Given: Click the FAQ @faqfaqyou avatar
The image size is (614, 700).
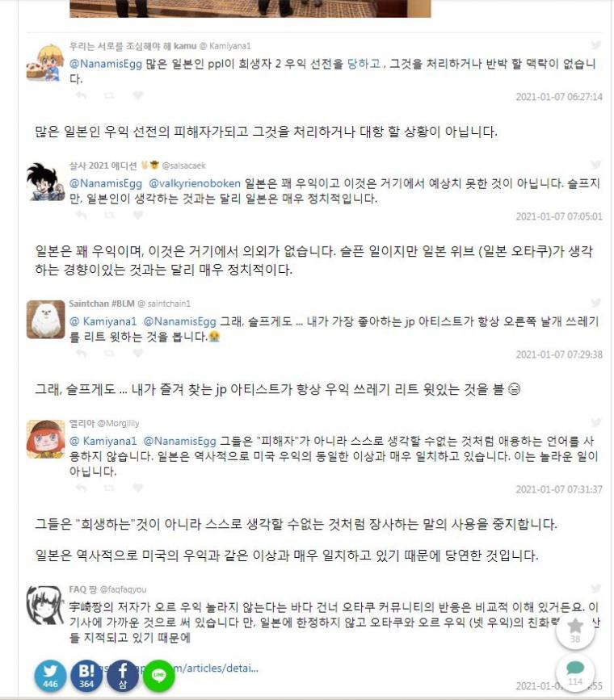Looking at the screenshot, I should pos(44,606).
